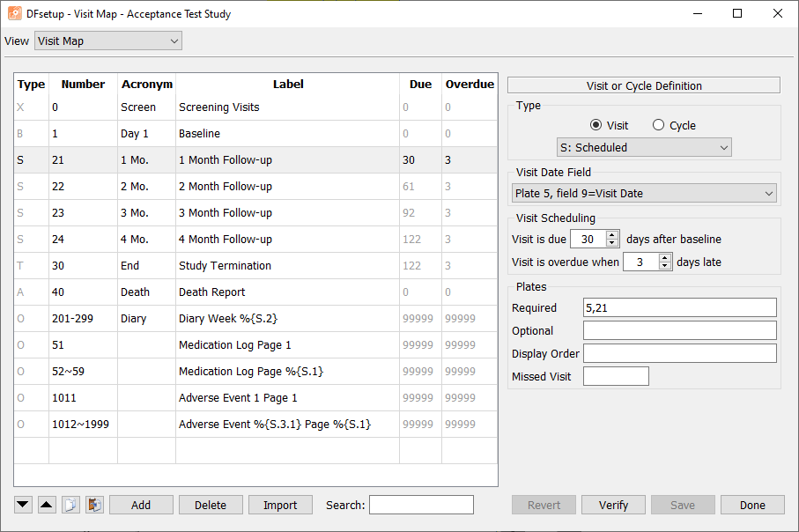Open the S: Scheduled type dropdown
Image resolution: width=799 pixels, height=532 pixels.
pos(644,147)
